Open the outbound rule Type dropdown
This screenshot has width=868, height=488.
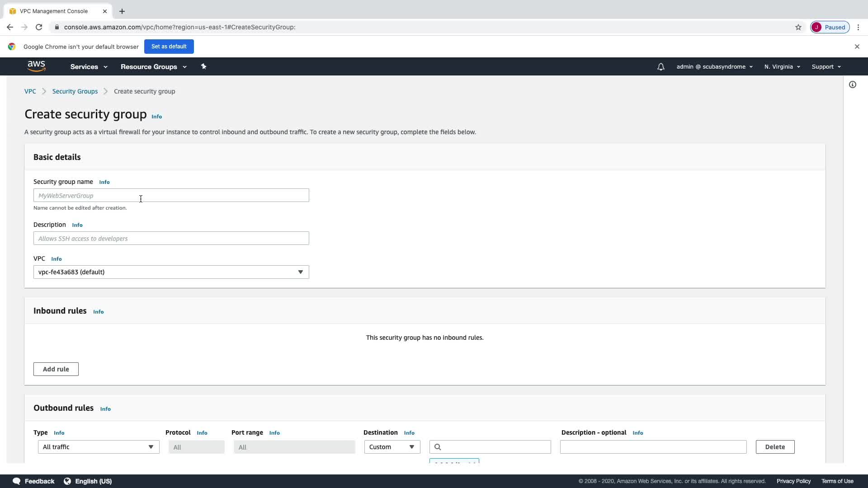tap(99, 447)
